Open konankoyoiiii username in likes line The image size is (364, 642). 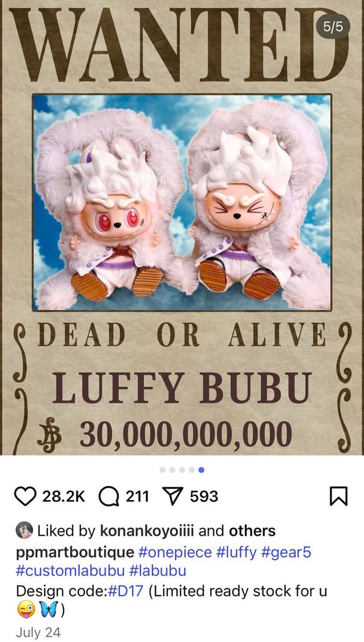(x=147, y=531)
